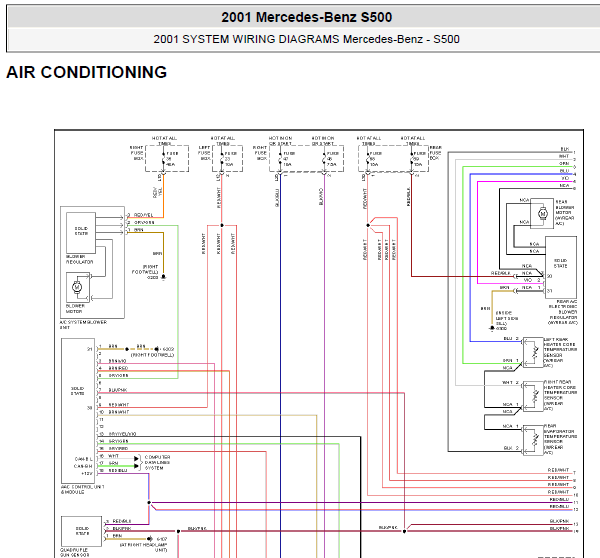Click the 'BRN/WHT' wire label at pin 10
The image size is (600, 558).
coord(119,412)
